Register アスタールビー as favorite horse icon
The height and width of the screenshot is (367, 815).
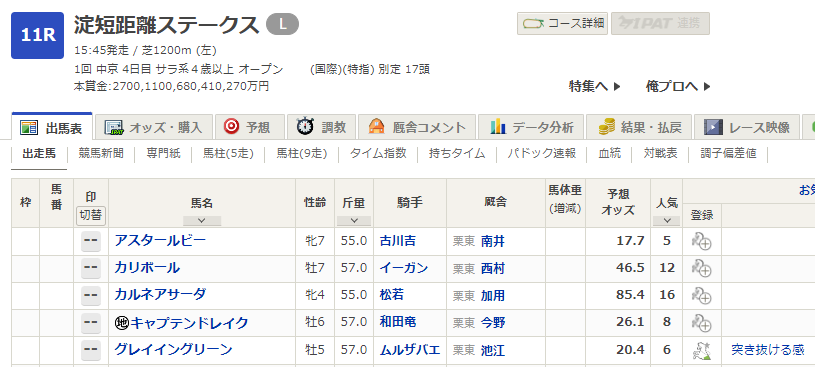tap(702, 241)
